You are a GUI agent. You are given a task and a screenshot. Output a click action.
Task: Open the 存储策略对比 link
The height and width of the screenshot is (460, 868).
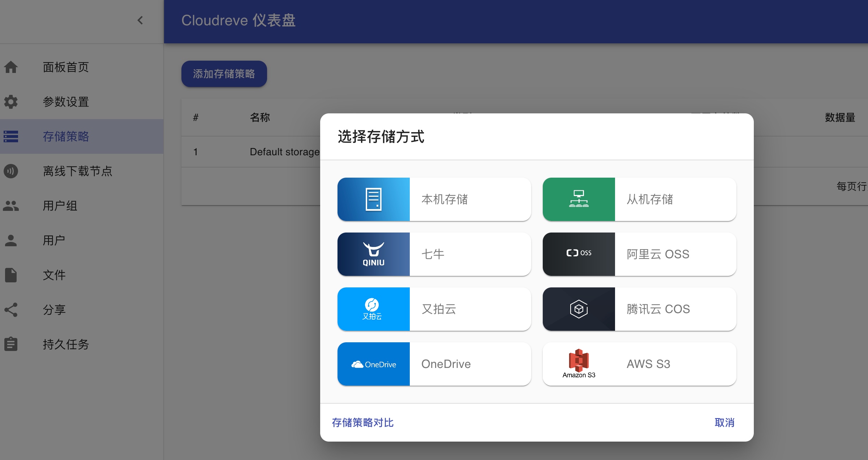point(362,422)
